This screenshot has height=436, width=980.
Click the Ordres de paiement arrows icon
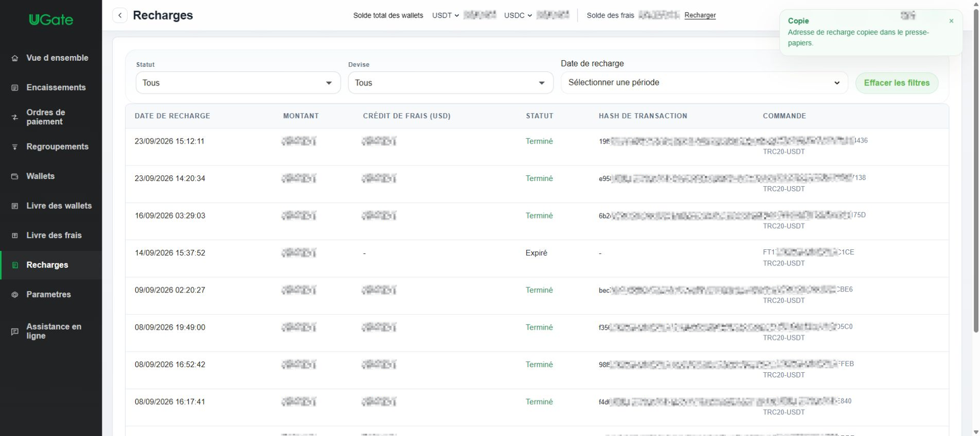pos(15,117)
